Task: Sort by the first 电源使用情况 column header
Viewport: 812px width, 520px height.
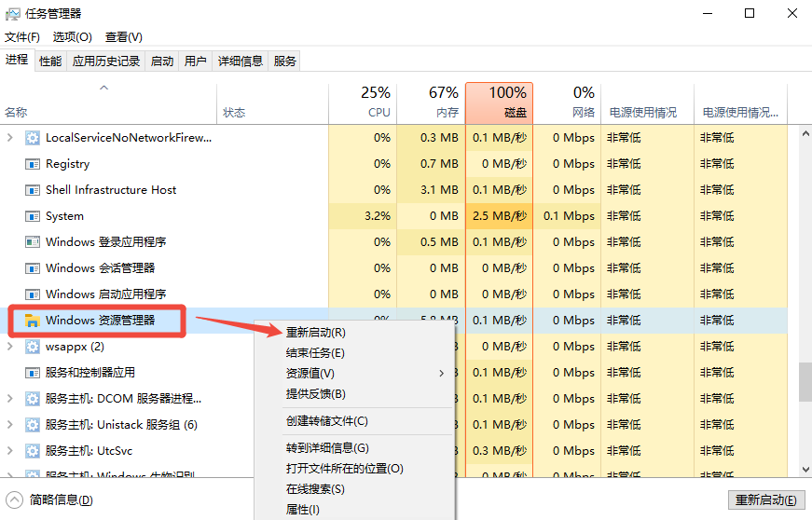Action: click(x=647, y=103)
